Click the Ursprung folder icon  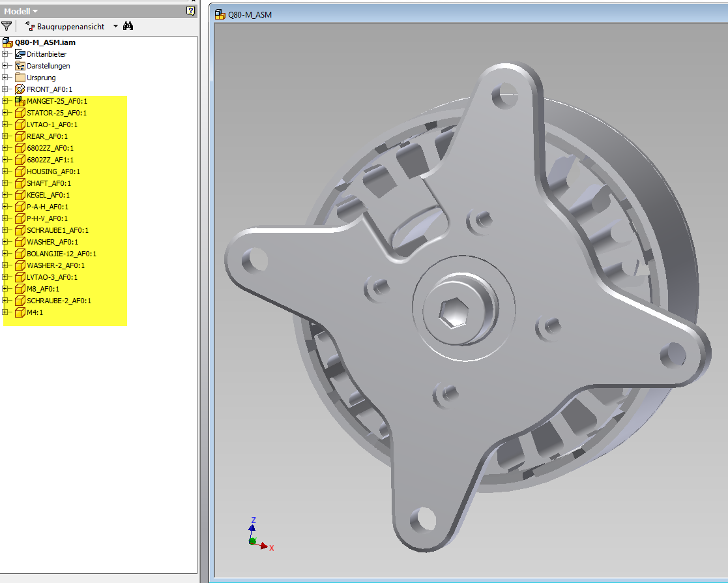point(20,77)
